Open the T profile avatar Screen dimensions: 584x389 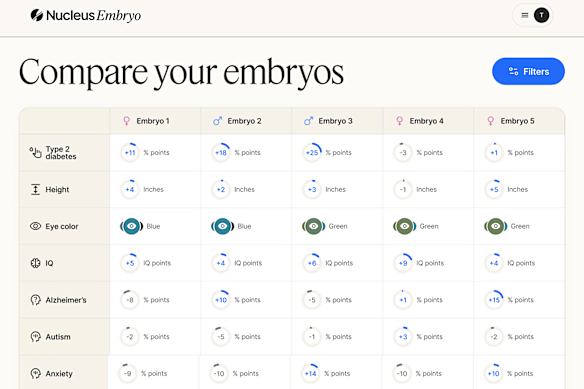(541, 15)
